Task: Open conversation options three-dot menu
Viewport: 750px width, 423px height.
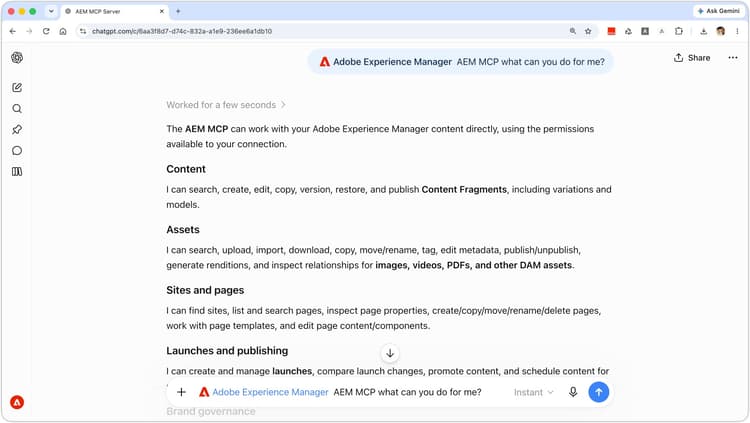Action: click(733, 58)
